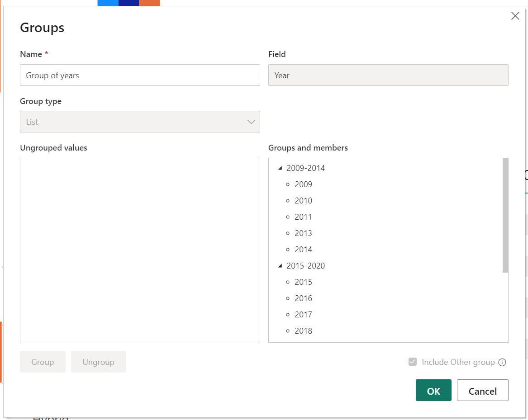Select the 2015-2020 group label
This screenshot has width=528, height=420.
306,265
